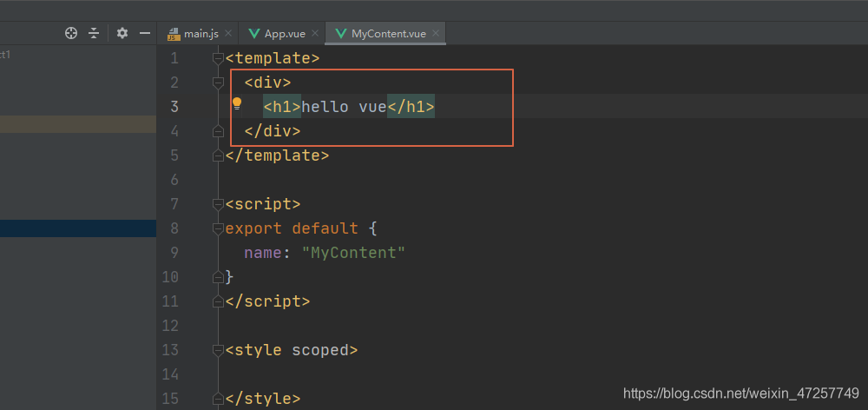The width and height of the screenshot is (868, 410).
Task: Click the 'name' property key
Action: (x=264, y=253)
